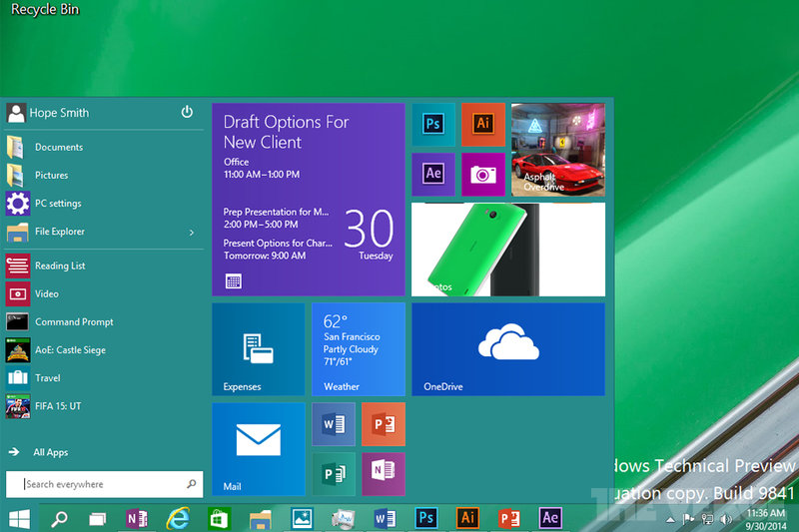
Task: Open the OneDrive tile
Action: click(x=508, y=349)
